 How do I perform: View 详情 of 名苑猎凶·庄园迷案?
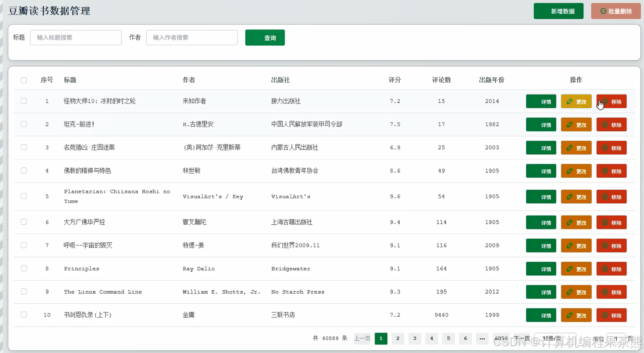pos(541,148)
